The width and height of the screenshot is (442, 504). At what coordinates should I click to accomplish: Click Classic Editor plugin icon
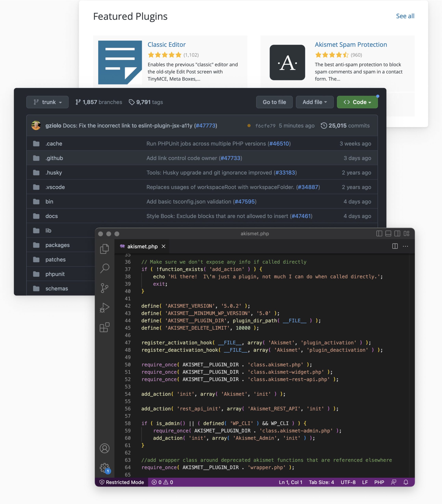click(120, 62)
